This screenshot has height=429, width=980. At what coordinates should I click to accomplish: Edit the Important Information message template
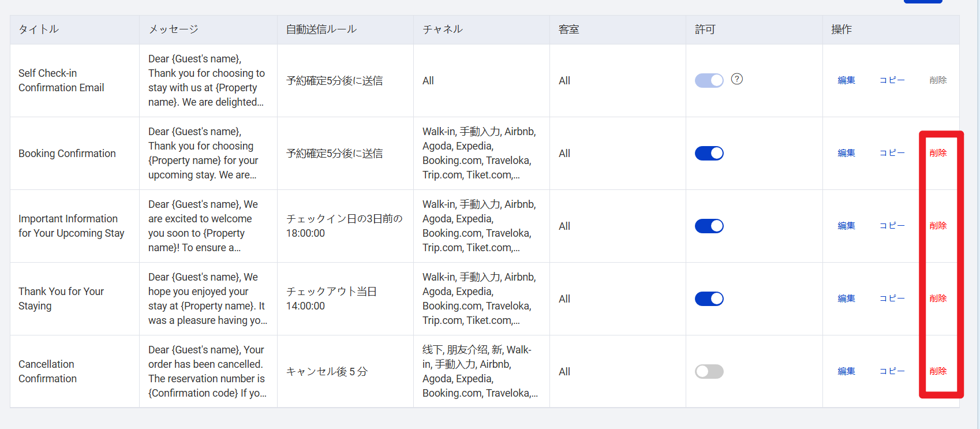[846, 226]
